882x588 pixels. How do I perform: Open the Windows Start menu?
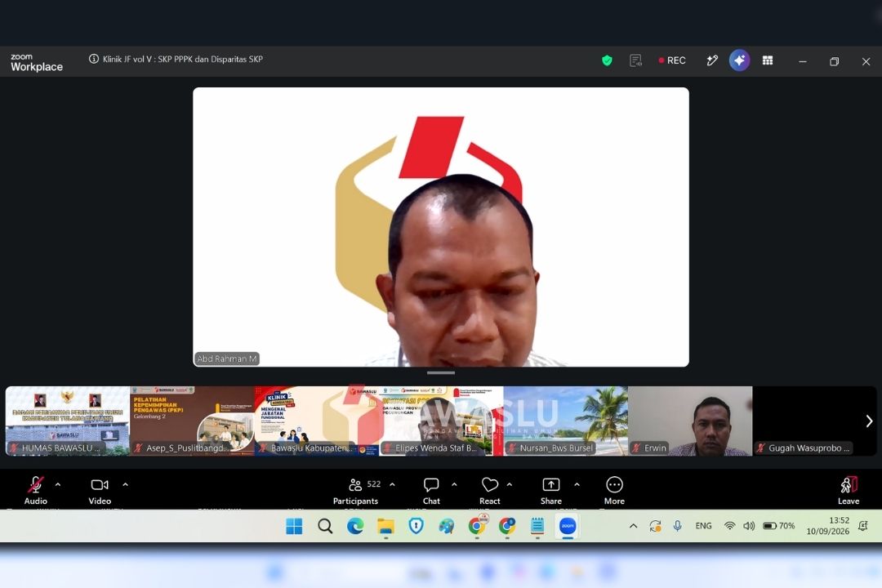tap(294, 526)
